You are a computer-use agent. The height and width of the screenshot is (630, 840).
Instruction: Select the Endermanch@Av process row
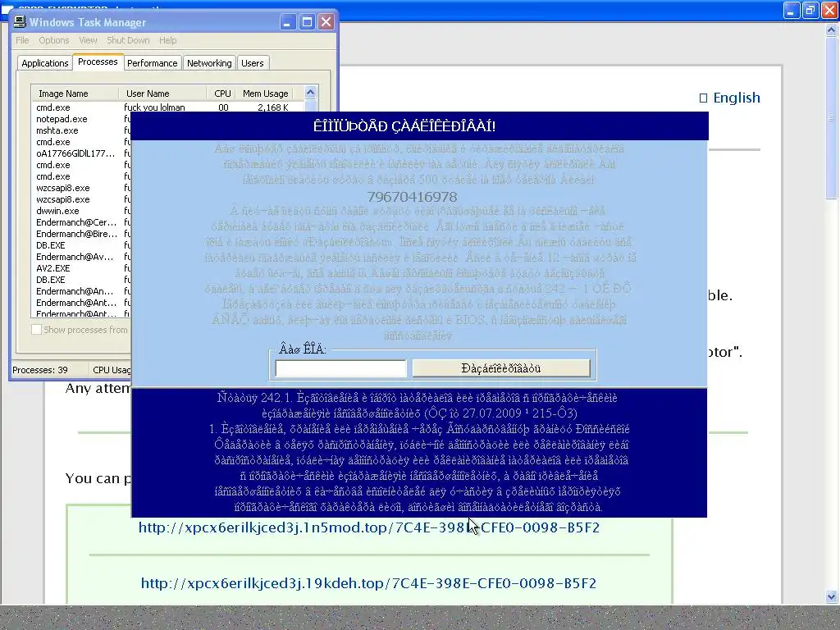click(81, 257)
